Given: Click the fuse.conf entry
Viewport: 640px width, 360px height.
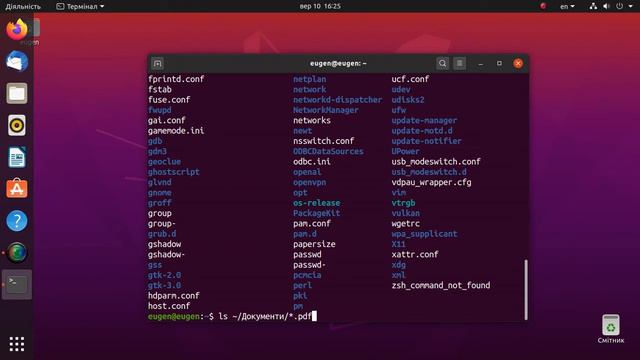Looking at the screenshot, I should (169, 100).
